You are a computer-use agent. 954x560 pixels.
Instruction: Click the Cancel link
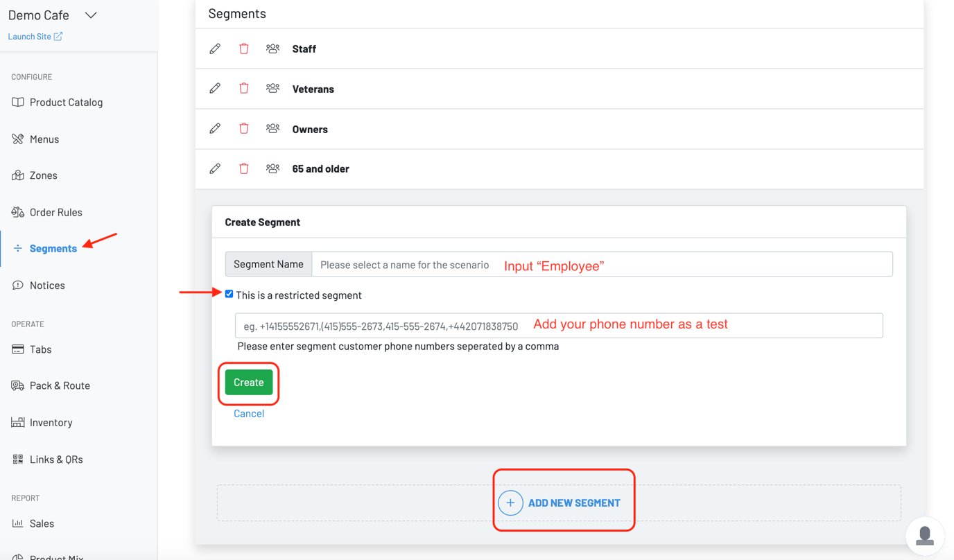coord(249,413)
